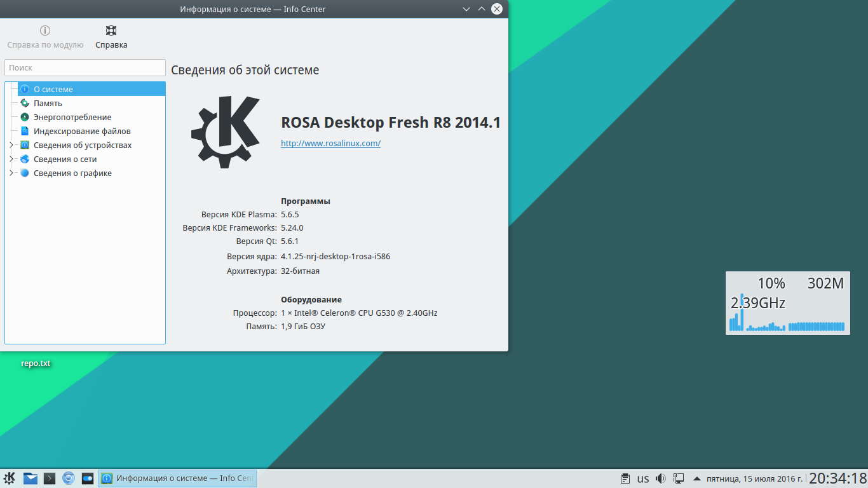The image size is (868, 488).
Task: Click the 'Справка' toolbar button
Action: (x=111, y=37)
